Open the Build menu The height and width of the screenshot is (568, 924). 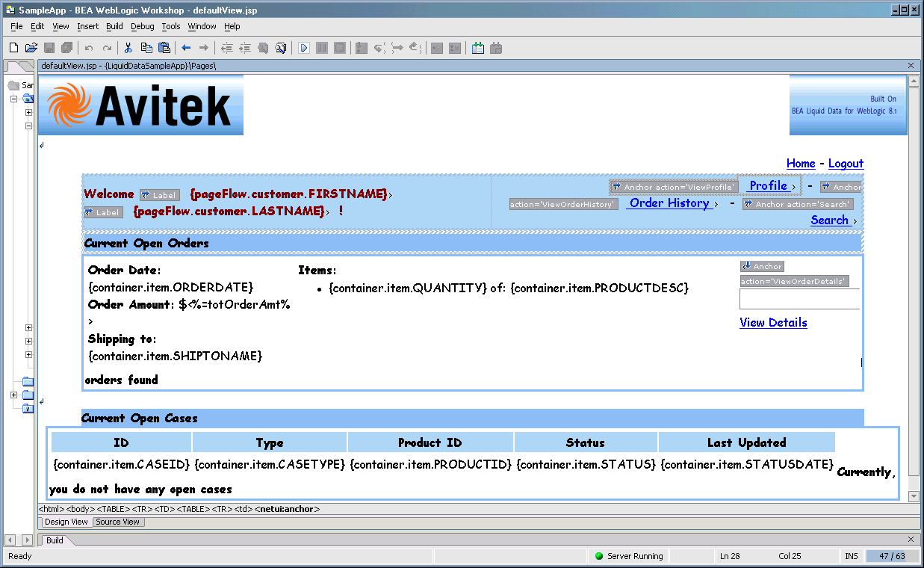pos(114,26)
